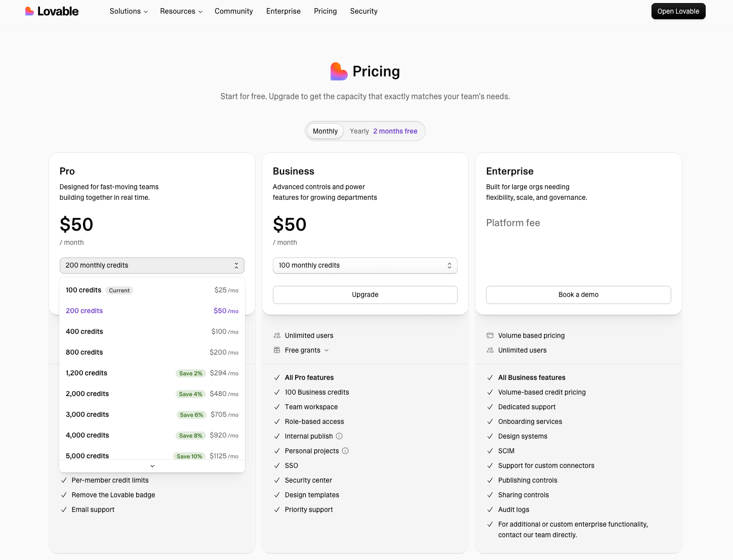Click the Support for custom connectors text
Image resolution: width=733 pixels, height=560 pixels.
pos(546,465)
